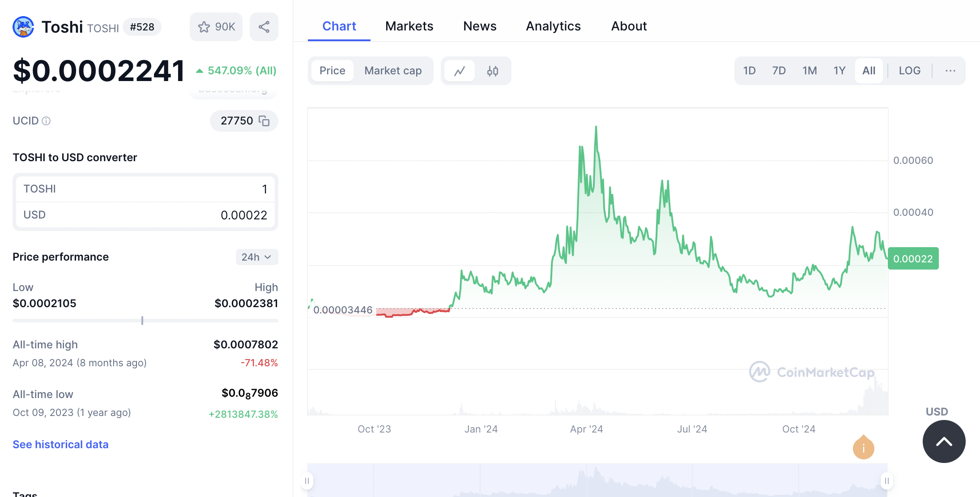Click the Toshi coin logo icon

tap(23, 27)
